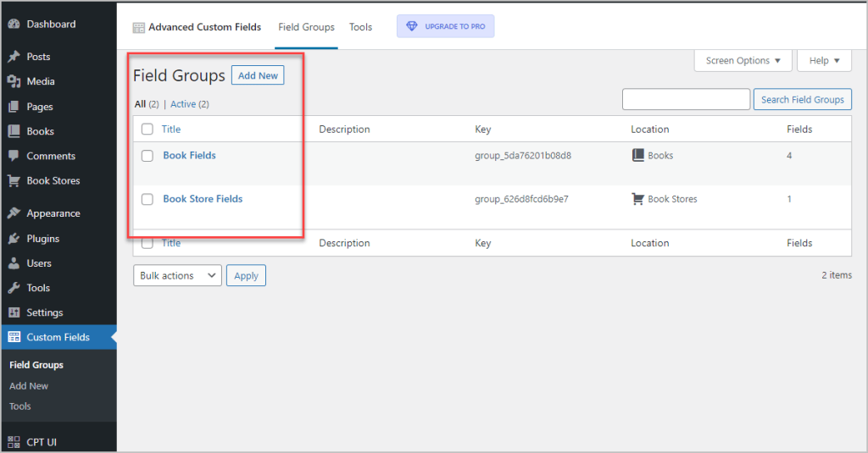Click the cart icon in the Book Stores location cell
Viewport: 868px width, 453px height.
coord(638,199)
